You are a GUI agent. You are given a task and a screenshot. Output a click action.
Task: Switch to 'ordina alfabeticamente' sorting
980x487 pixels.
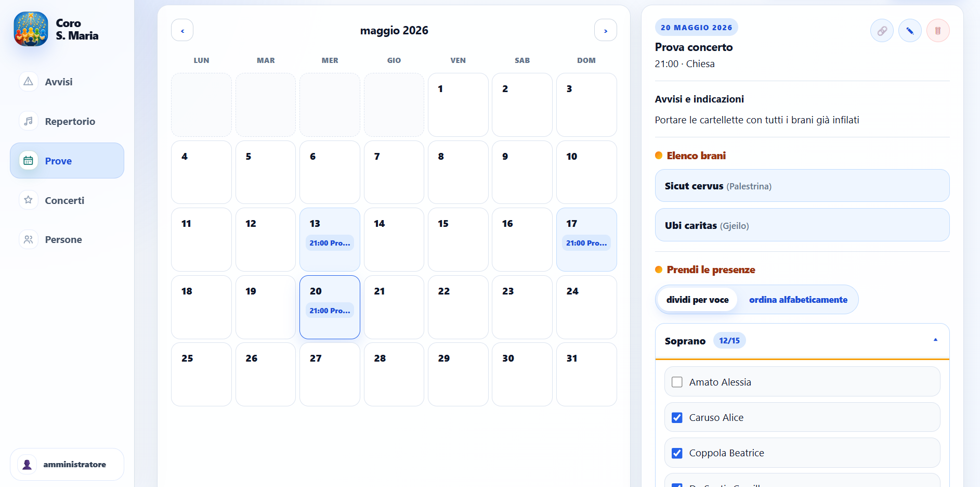pos(798,300)
